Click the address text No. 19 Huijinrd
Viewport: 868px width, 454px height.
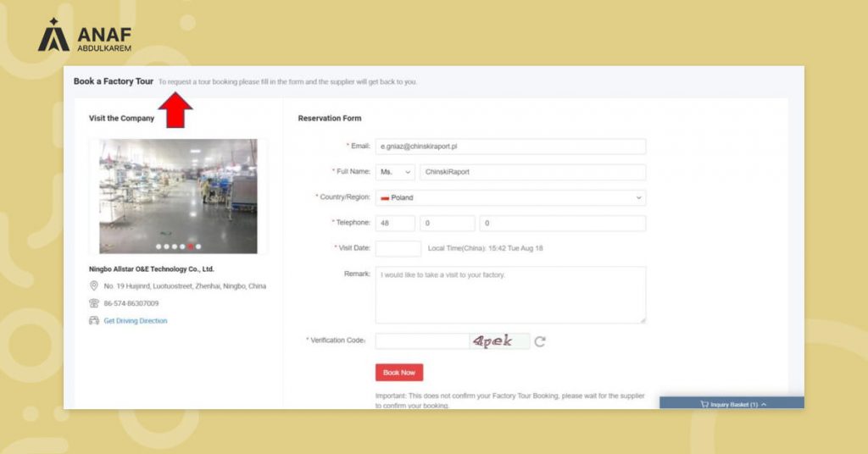coord(185,286)
